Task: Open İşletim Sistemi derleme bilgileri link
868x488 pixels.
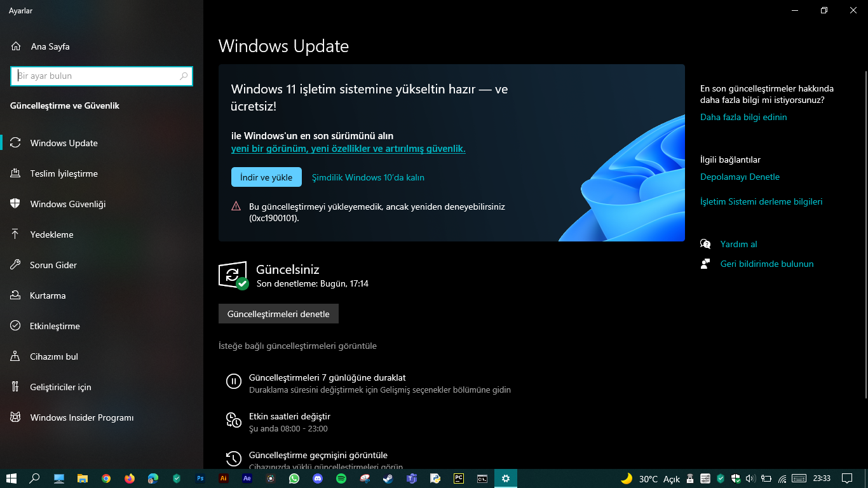Action: (x=761, y=201)
